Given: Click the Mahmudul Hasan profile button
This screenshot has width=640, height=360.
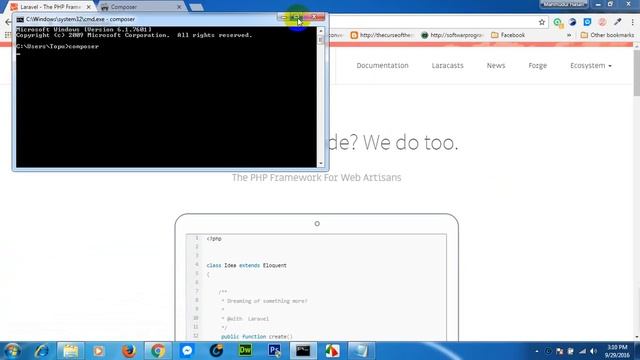Looking at the screenshot, I should 564,4.
